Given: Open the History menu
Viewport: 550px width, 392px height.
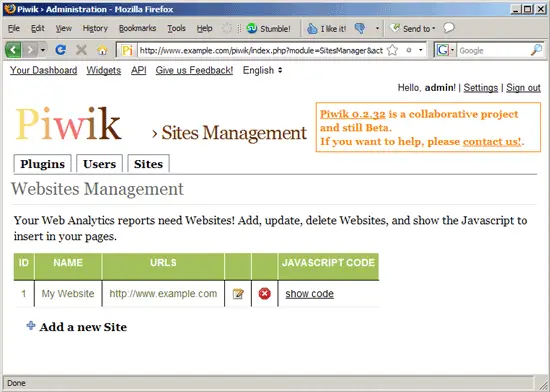Looking at the screenshot, I should coord(95,28).
